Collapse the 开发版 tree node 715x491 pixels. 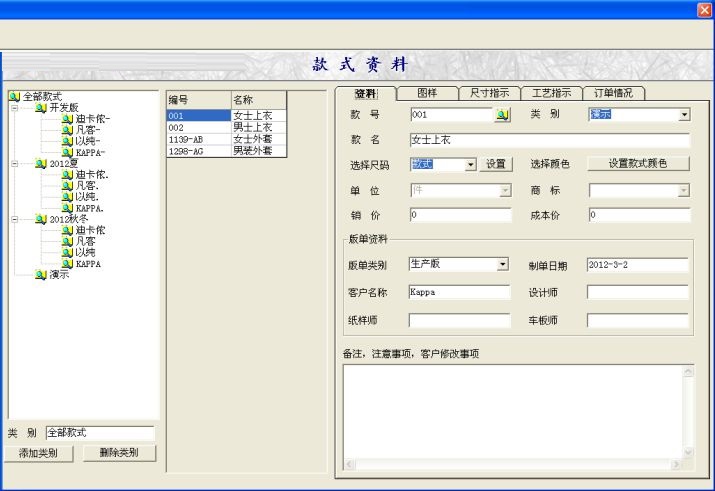[x=15, y=108]
